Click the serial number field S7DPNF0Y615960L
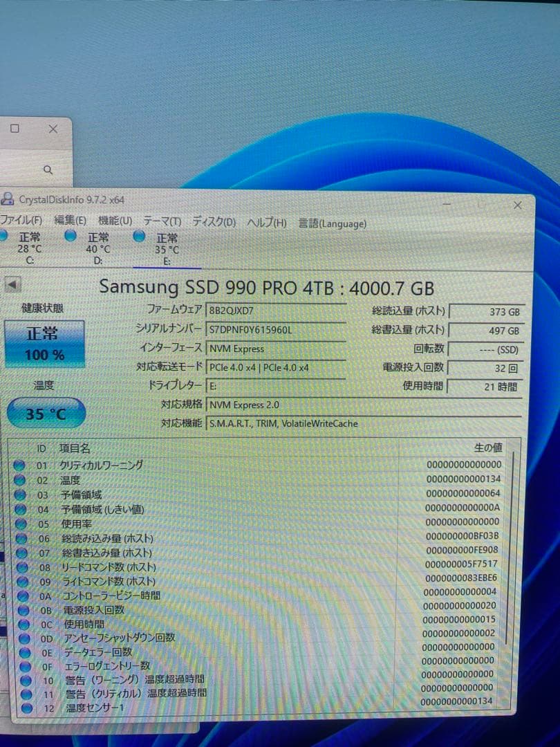This screenshot has width=560, height=747. (276, 329)
